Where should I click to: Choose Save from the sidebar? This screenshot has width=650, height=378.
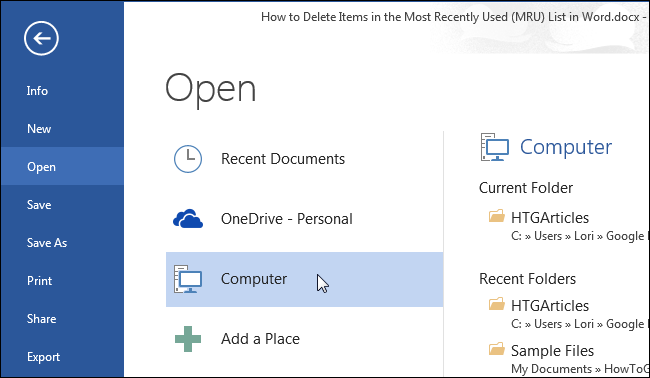pos(62,204)
